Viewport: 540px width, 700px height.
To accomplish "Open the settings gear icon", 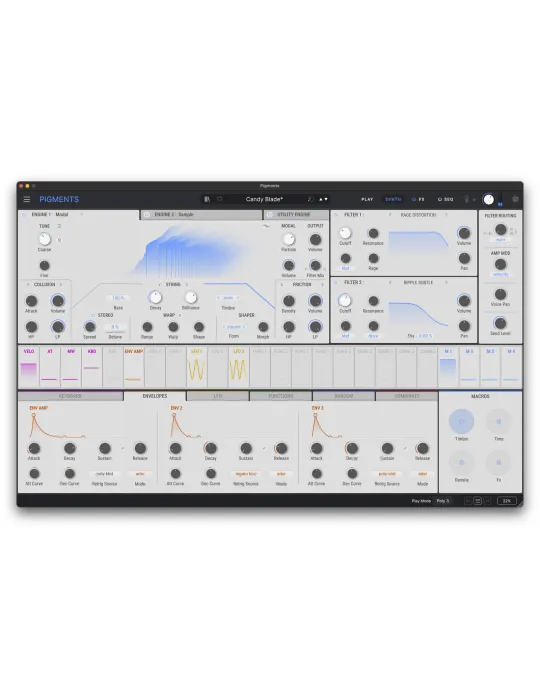I will [x=515, y=200].
